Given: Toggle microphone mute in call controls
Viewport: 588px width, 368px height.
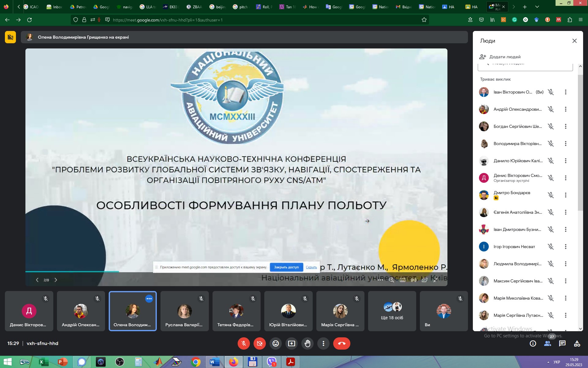Looking at the screenshot, I should [244, 343].
